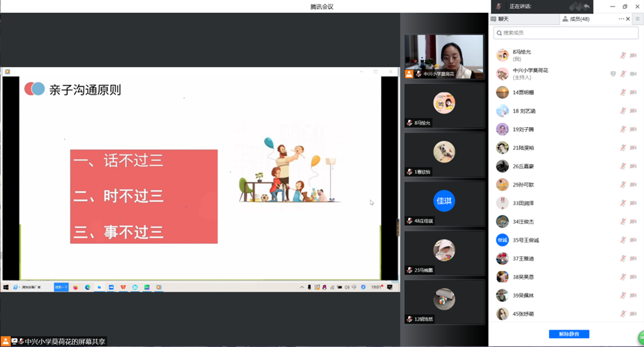
Task: Click the 19:01 clock in shared taskbar
Action: click(x=376, y=287)
